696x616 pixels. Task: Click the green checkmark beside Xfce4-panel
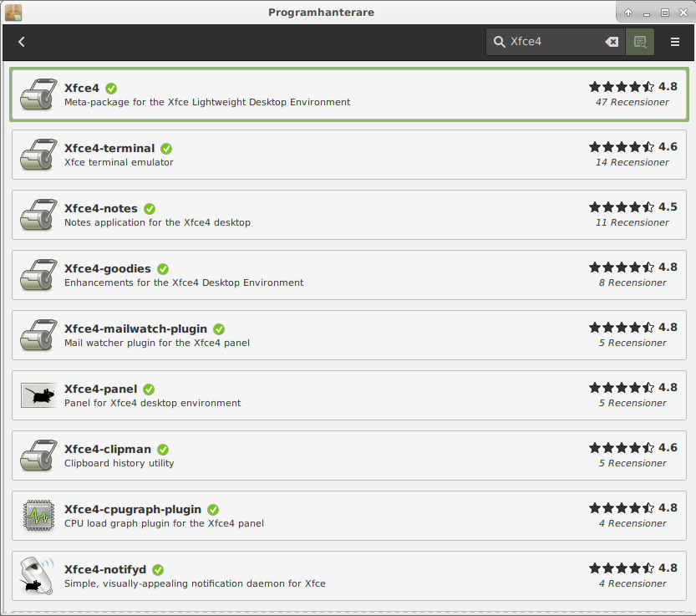click(x=149, y=389)
